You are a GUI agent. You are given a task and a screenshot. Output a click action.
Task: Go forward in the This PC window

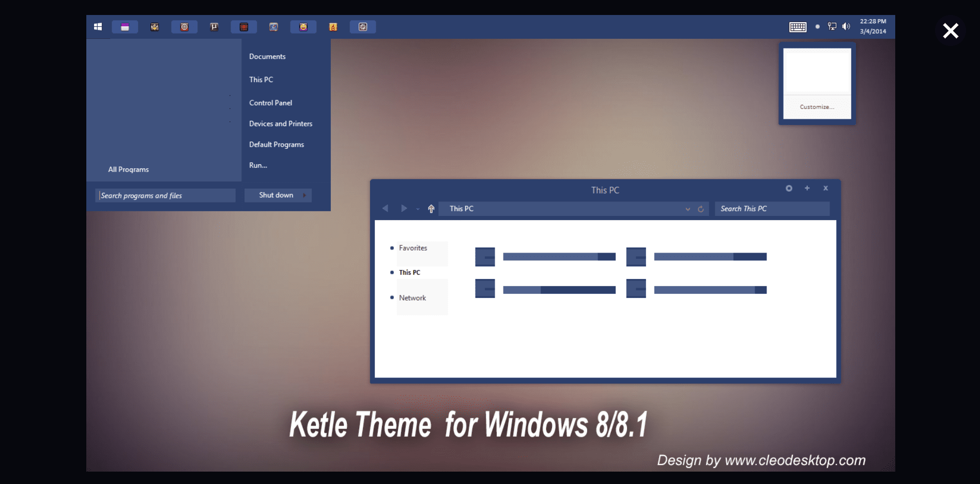[x=404, y=208]
